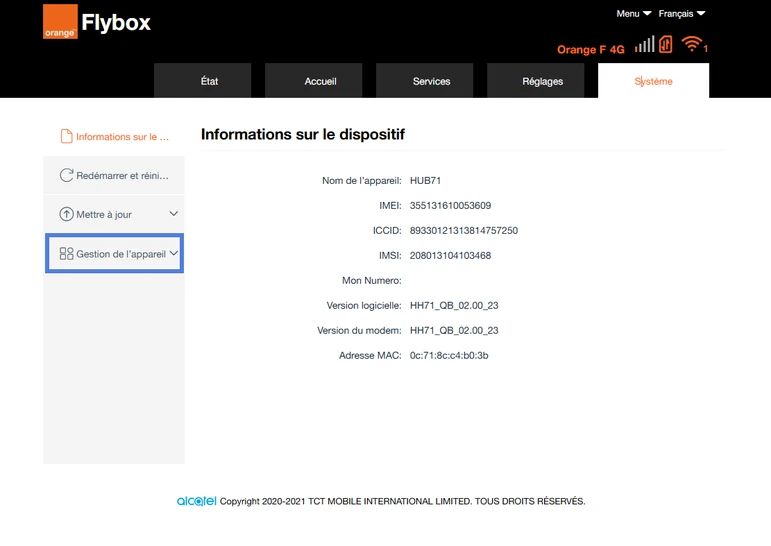The image size is (771, 546).
Task: Click the alcatel logo in footer
Action: click(x=196, y=501)
